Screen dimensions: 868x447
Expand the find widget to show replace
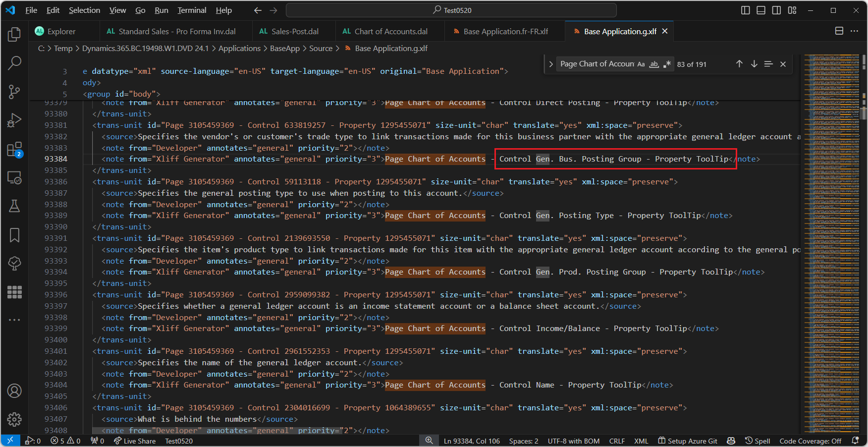[x=551, y=63]
